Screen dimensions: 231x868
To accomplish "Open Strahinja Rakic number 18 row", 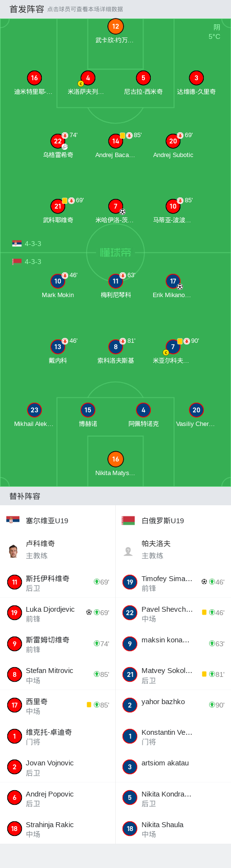I will tap(58, 829).
